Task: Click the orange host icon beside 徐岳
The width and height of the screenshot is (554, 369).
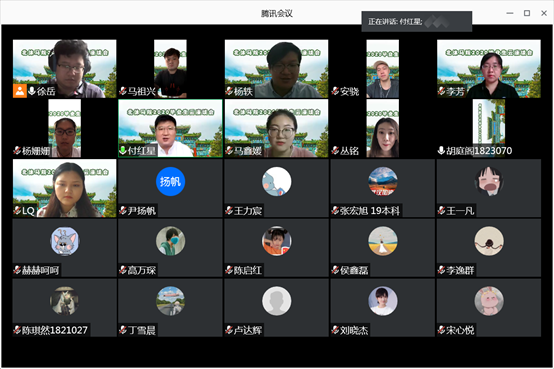Action: (20, 91)
